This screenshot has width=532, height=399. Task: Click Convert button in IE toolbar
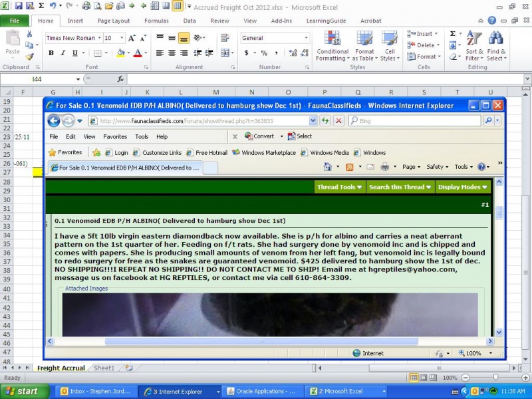tap(259, 136)
